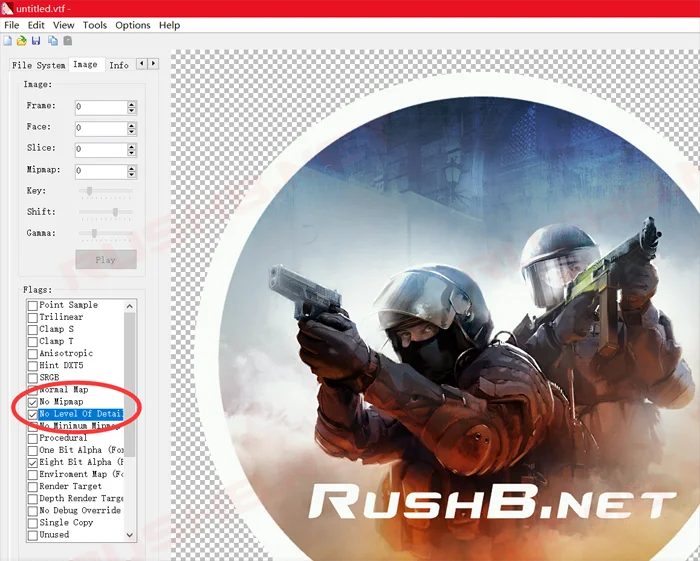Enable the Trilinear flag
This screenshot has height=561, width=700.
pos(33,318)
